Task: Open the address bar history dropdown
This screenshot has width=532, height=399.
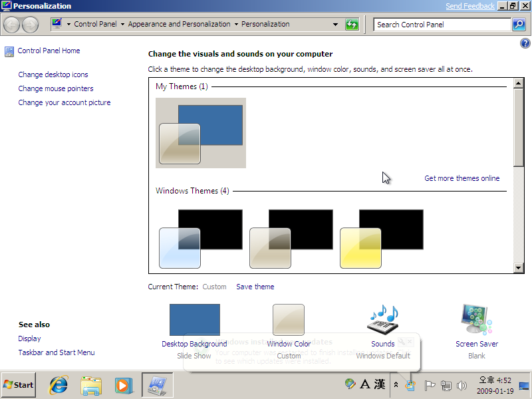Action: point(335,25)
